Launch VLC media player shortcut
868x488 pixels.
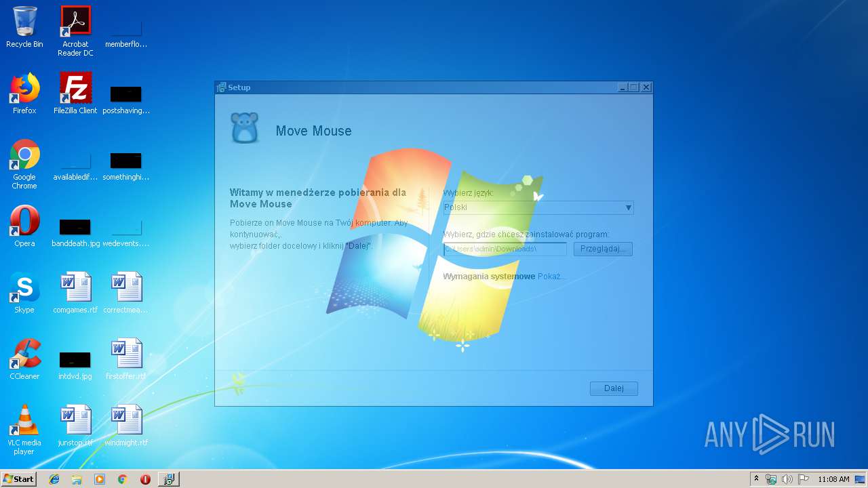tap(24, 430)
